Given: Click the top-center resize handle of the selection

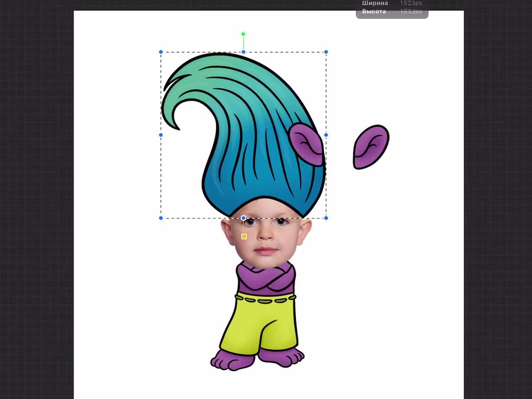Looking at the screenshot, I should tap(244, 52).
